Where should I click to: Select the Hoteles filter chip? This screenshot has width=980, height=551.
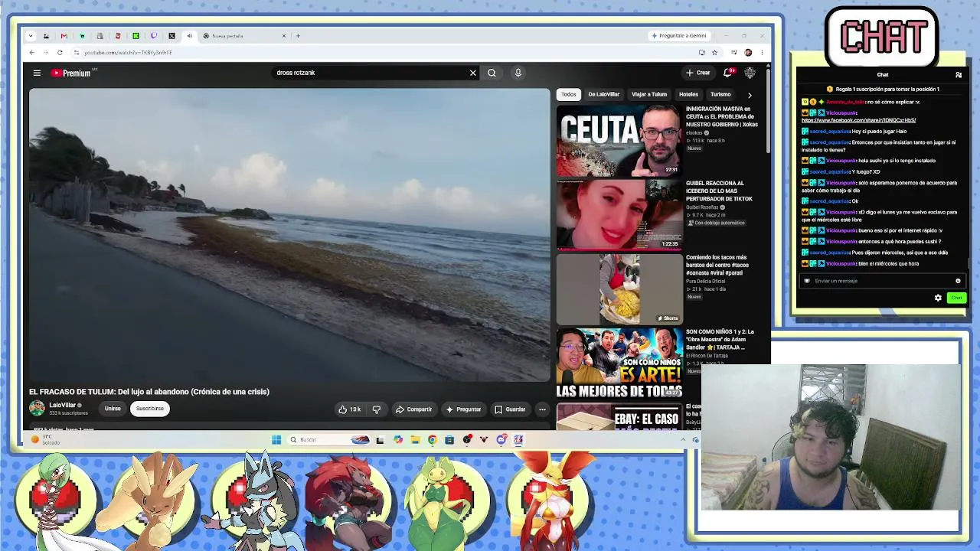(x=688, y=95)
